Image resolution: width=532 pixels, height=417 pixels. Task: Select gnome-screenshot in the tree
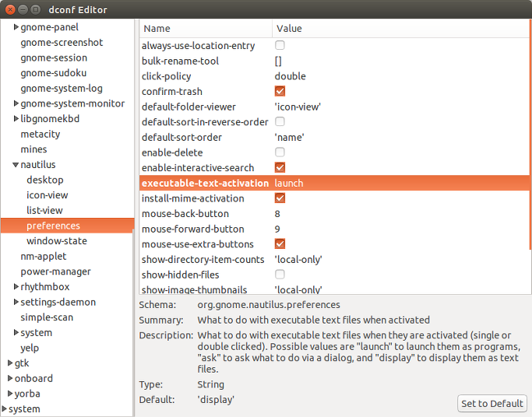pos(62,42)
